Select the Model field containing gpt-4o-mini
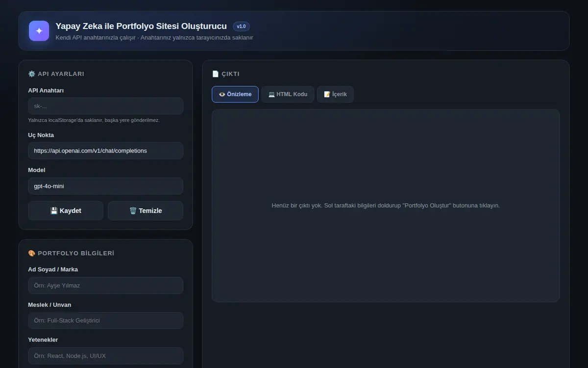Image resolution: width=588 pixels, height=368 pixels. 105,186
